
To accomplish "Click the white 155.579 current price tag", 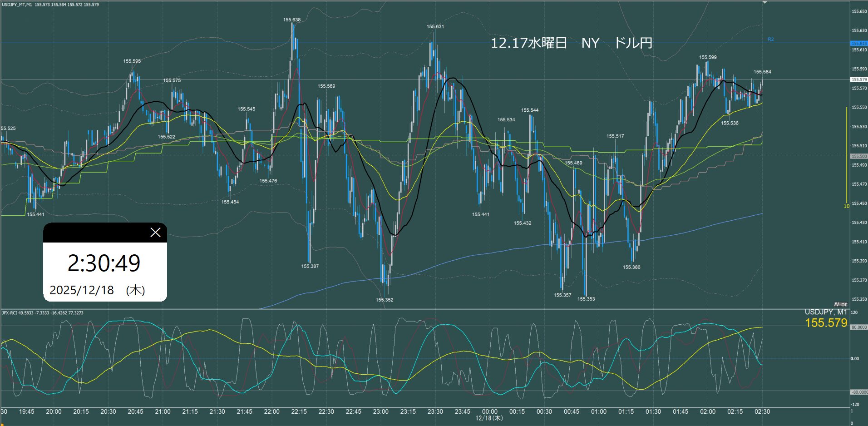I will (858, 79).
